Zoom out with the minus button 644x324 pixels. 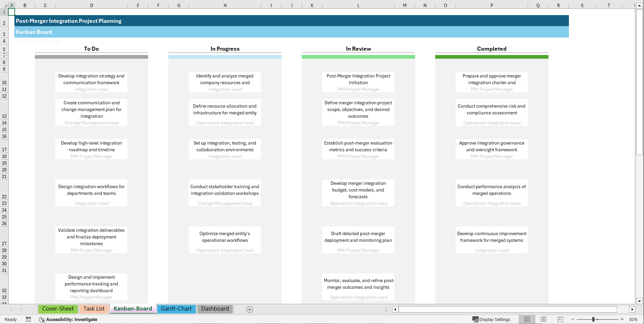coord(573,319)
